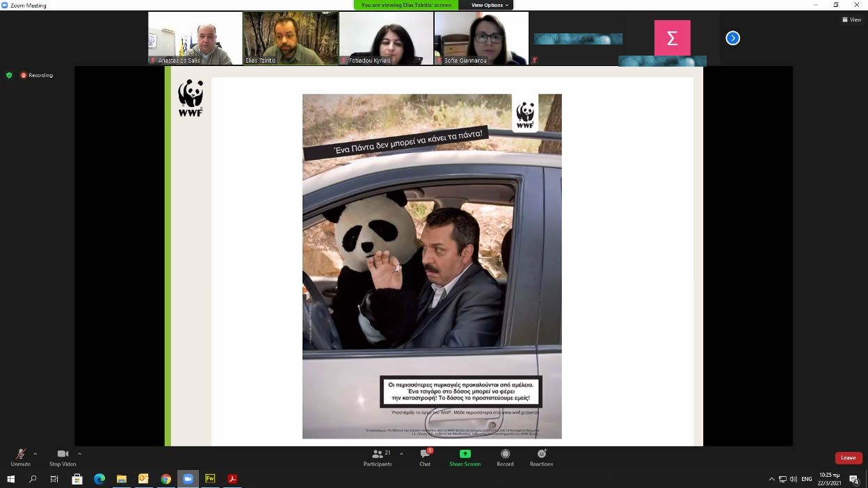
Task: Click WWF logo on the poster
Action: 525,113
